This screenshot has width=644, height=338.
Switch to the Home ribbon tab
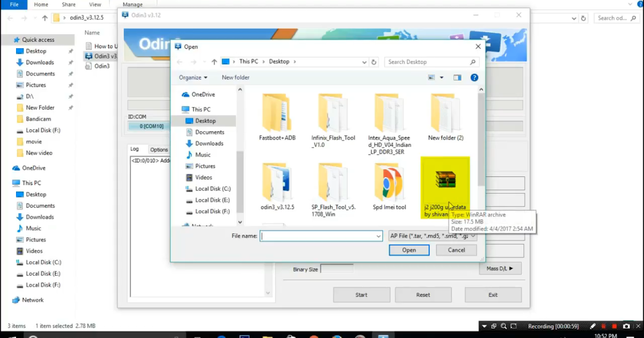pyautogui.click(x=41, y=4)
